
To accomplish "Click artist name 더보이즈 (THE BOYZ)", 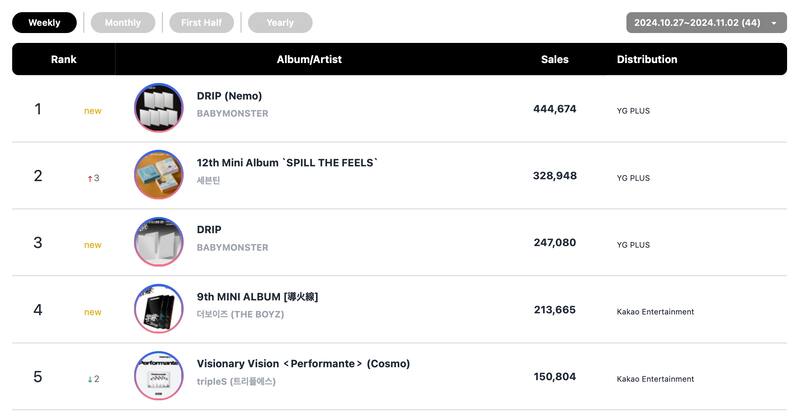I will click(x=240, y=315).
